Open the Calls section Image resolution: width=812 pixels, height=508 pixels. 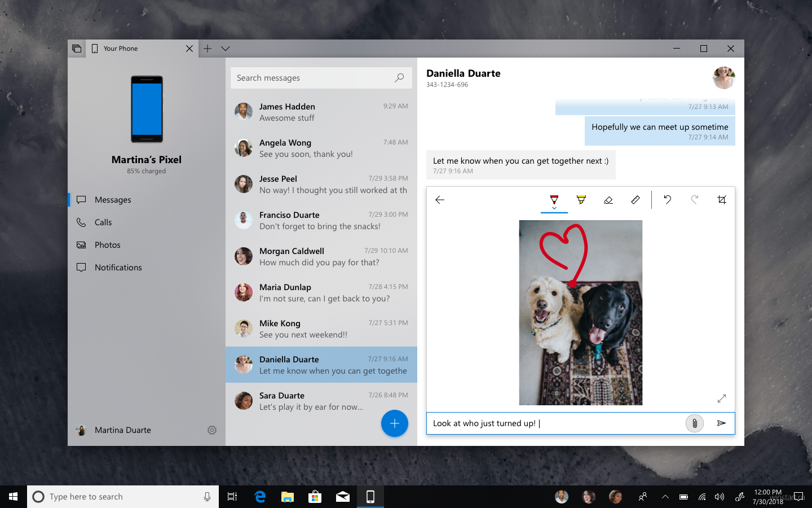[x=147, y=222]
